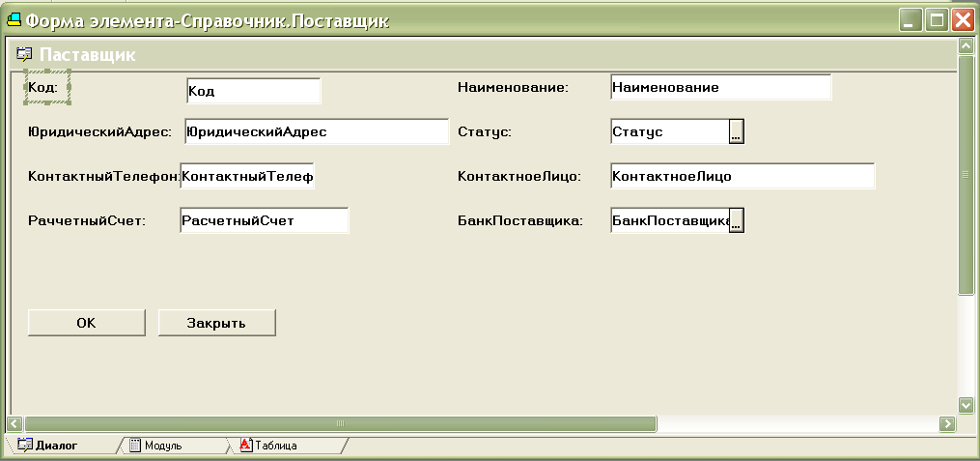Screen dimensions: 980x461
Task: Maximize the Форма элемента window
Action: [x=937, y=20]
